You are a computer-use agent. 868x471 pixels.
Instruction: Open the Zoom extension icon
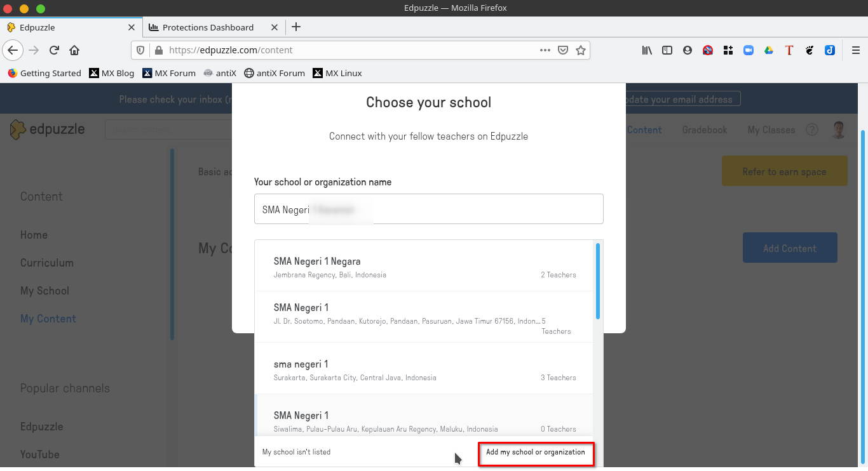[x=749, y=50]
